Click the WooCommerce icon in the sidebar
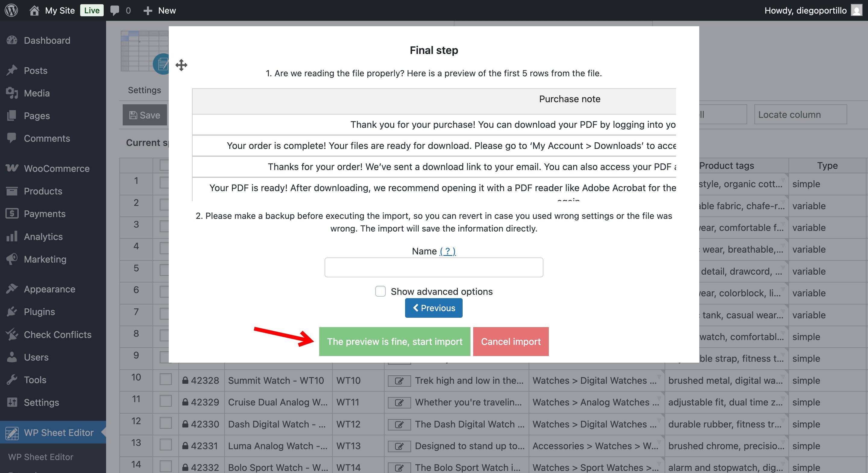This screenshot has height=473, width=868. (12, 168)
